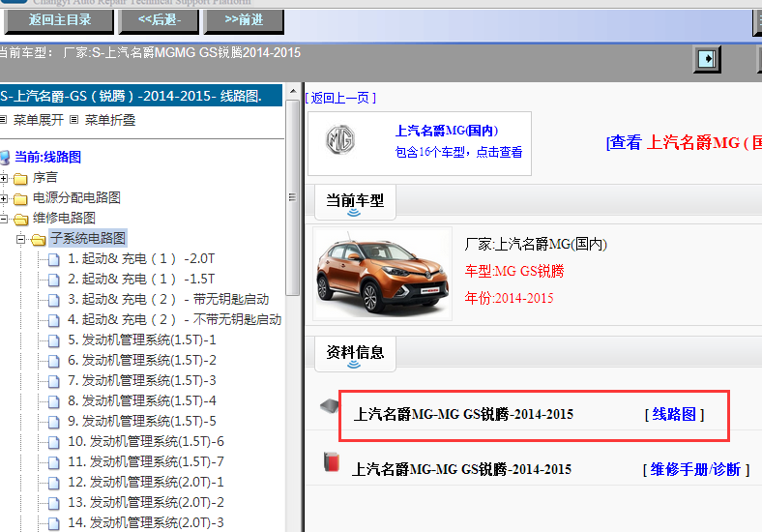The height and width of the screenshot is (532, 762).
Task: Click the 包含16个车型,点击查看 link
Action: [458, 152]
